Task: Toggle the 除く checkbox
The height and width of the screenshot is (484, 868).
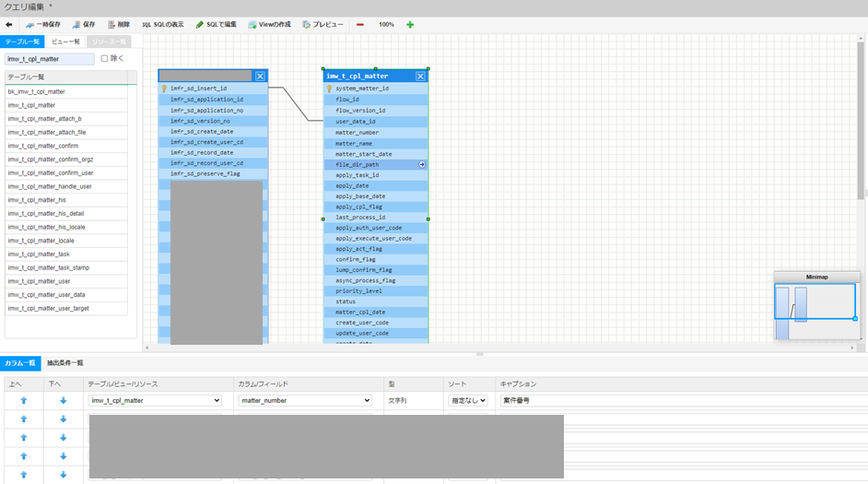Action: [x=104, y=58]
